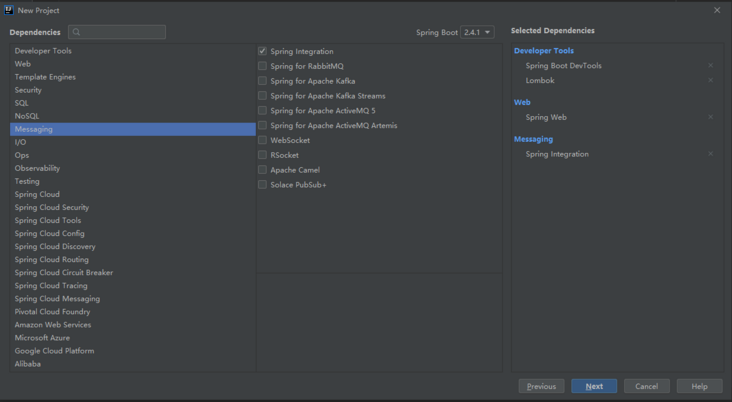Screen dimensions: 732x402
Task: Click the Next button
Action: [594, 386]
